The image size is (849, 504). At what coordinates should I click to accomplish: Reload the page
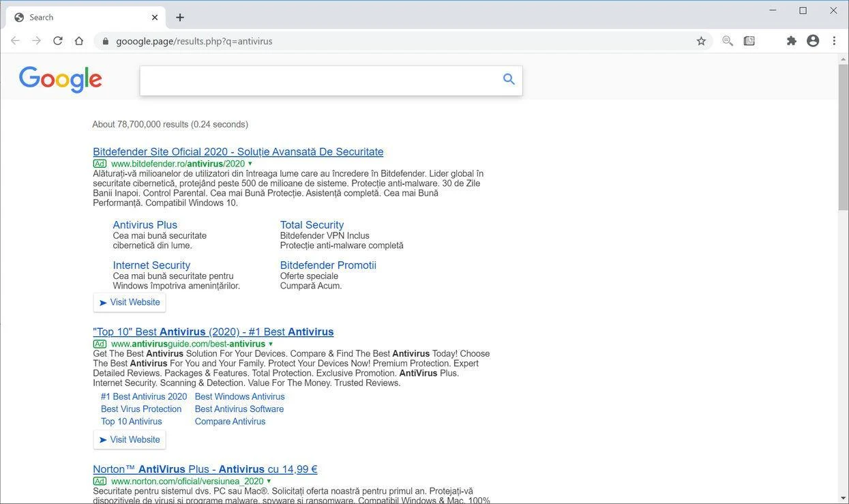coord(58,41)
